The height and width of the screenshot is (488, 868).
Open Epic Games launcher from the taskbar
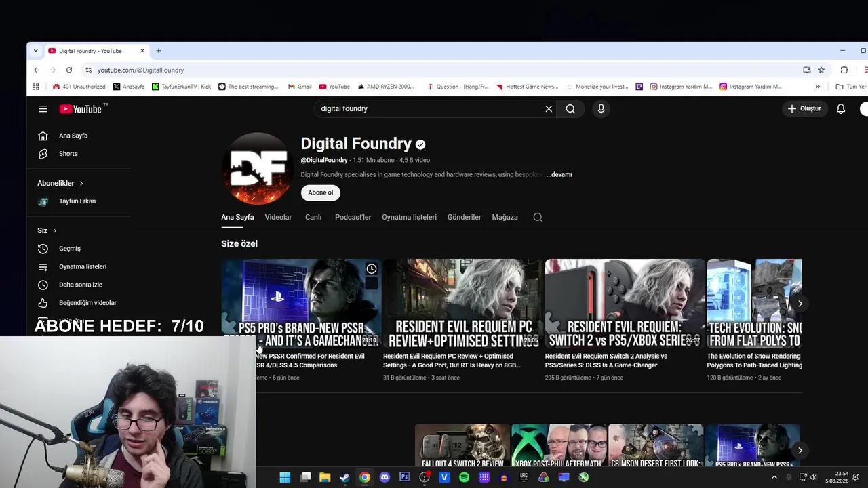pos(524,477)
